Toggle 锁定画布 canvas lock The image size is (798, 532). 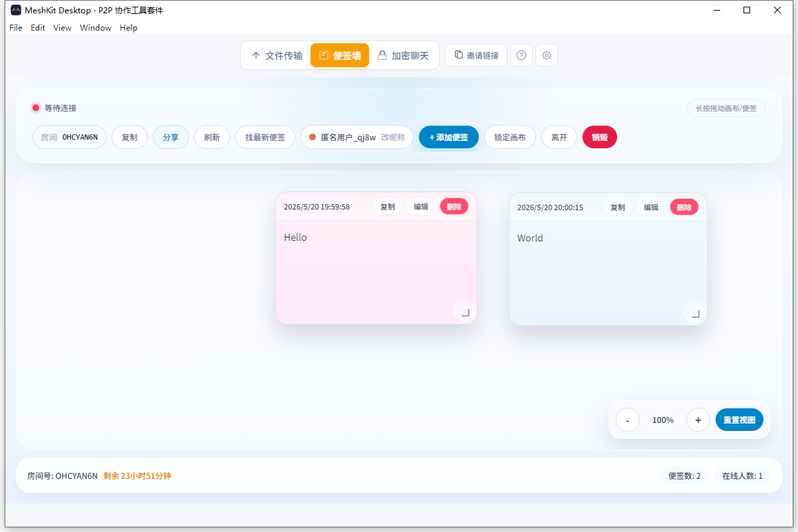[x=510, y=137]
